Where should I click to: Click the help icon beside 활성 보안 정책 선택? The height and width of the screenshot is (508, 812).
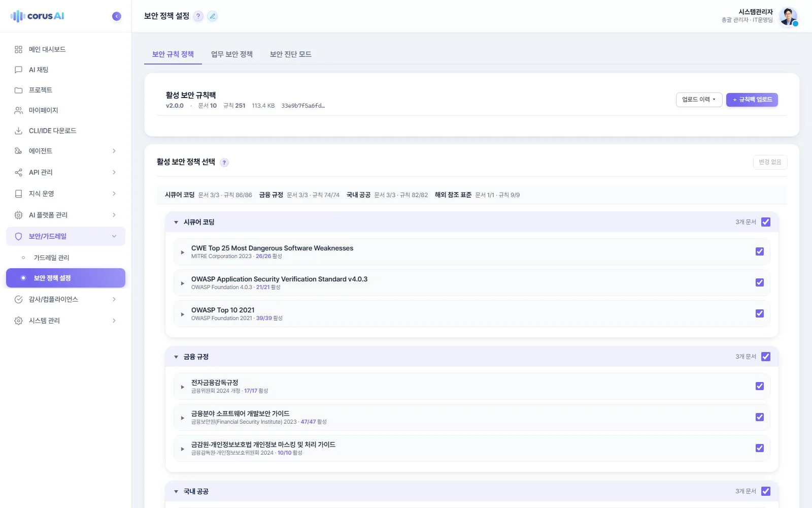tap(224, 163)
